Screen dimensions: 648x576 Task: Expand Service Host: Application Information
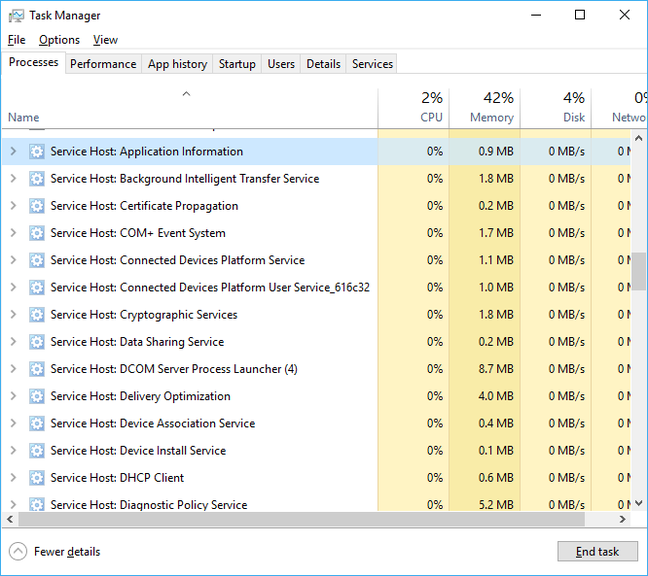tap(13, 151)
